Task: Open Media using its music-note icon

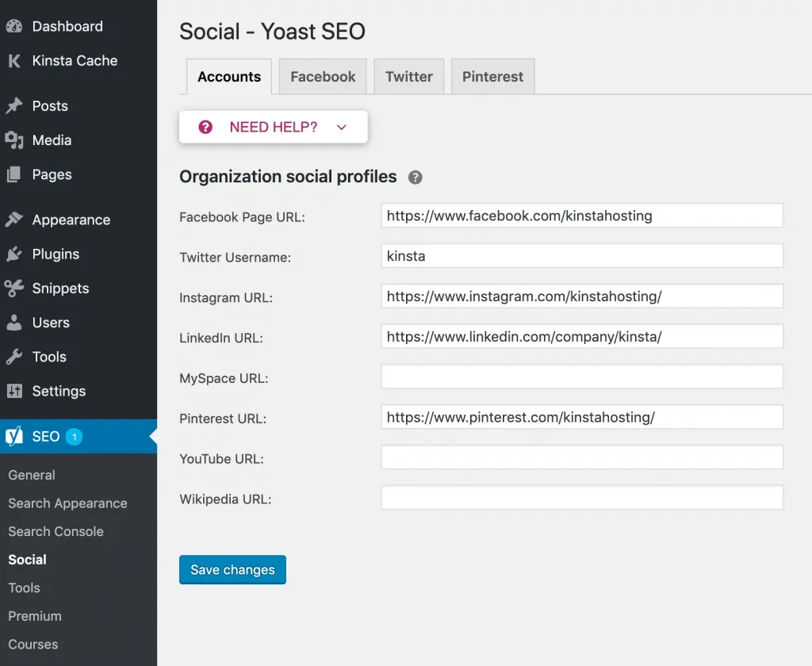Action: [x=17, y=140]
